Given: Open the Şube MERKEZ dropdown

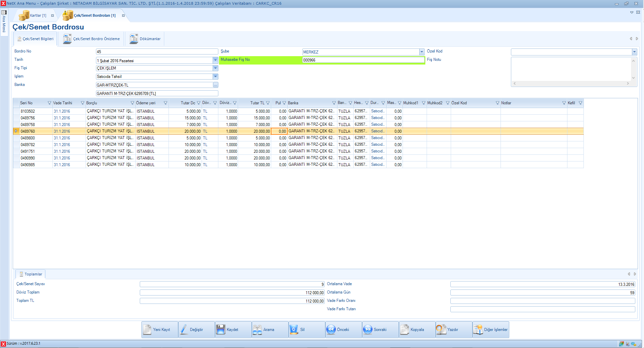Looking at the screenshot, I should 422,52.
